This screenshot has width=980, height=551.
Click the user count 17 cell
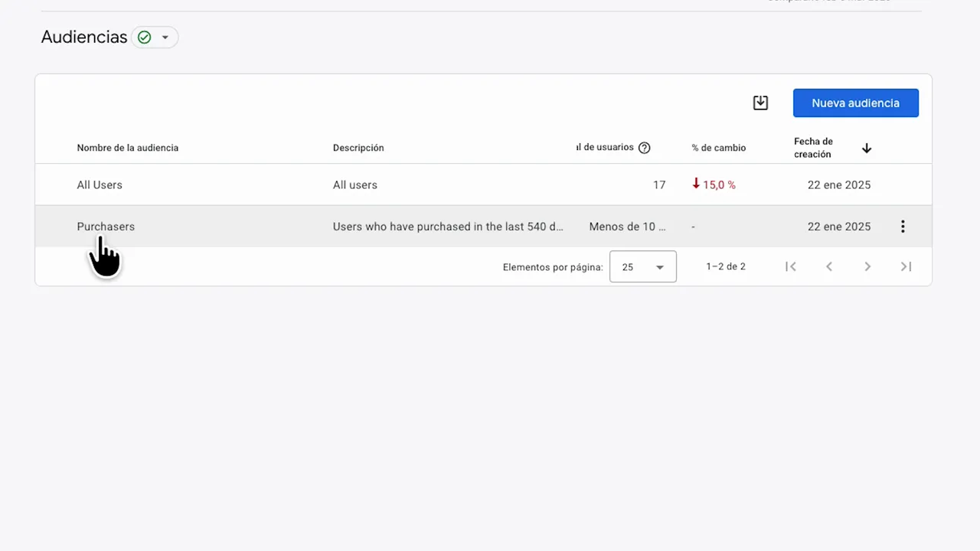pyautogui.click(x=659, y=185)
